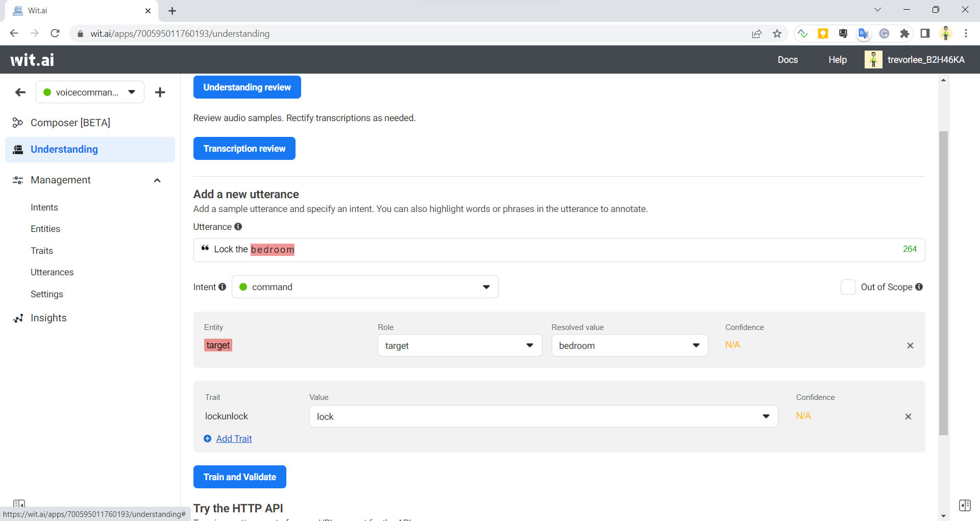Open the lockunlock trait value dropdown
980x521 pixels.
544,417
